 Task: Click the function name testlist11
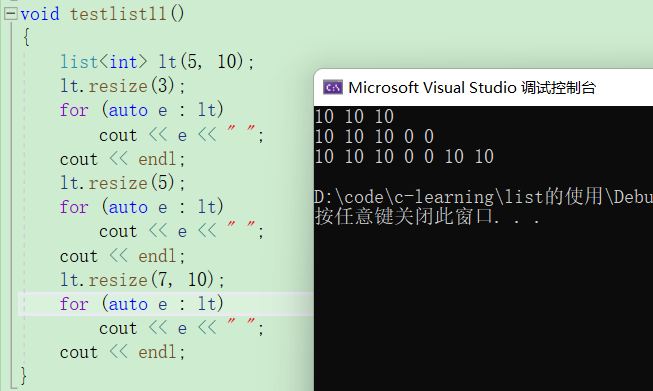coord(118,14)
